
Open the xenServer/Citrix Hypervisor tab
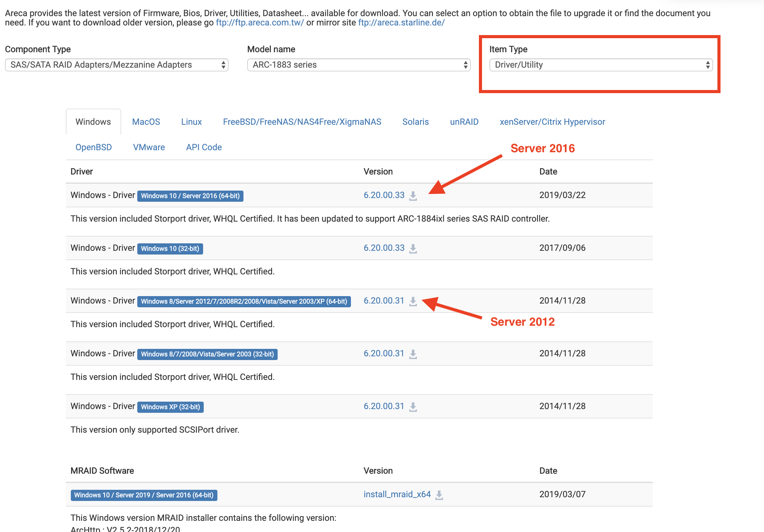pos(553,122)
